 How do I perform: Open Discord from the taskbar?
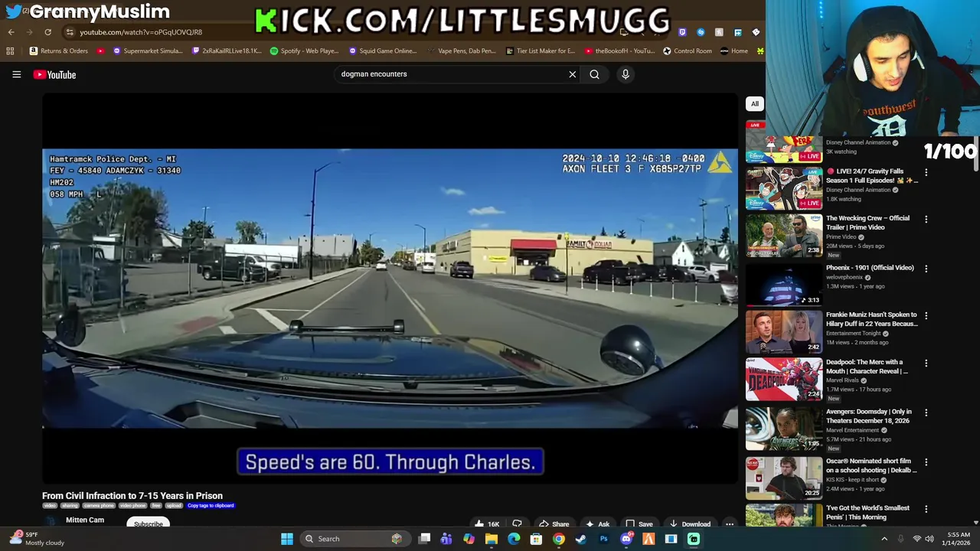pyautogui.click(x=626, y=539)
